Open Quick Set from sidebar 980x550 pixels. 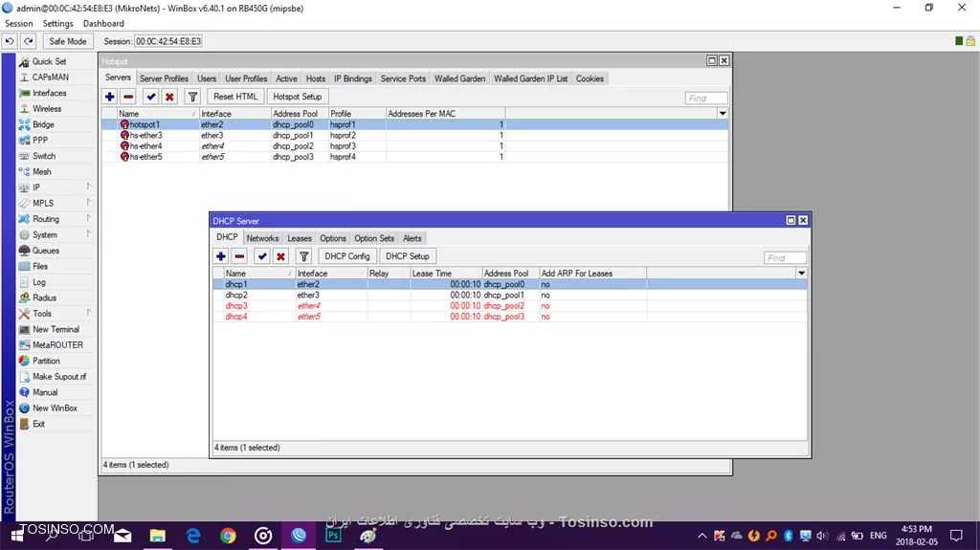click(x=50, y=61)
